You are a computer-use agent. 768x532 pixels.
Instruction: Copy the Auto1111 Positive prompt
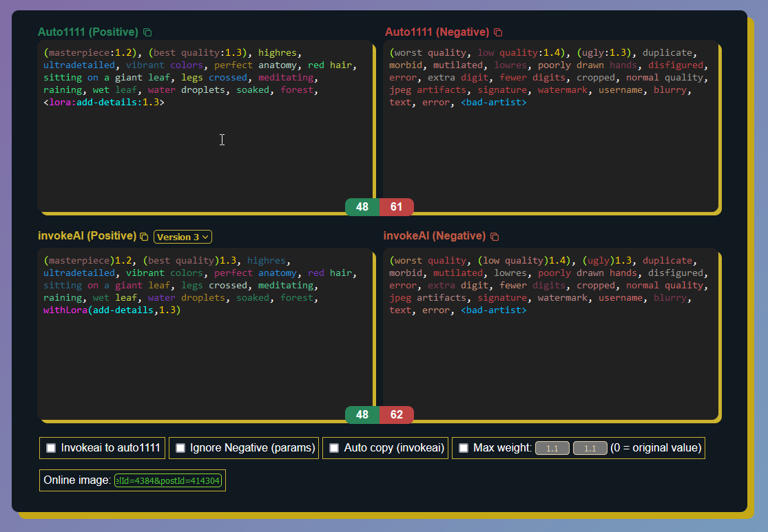point(147,32)
